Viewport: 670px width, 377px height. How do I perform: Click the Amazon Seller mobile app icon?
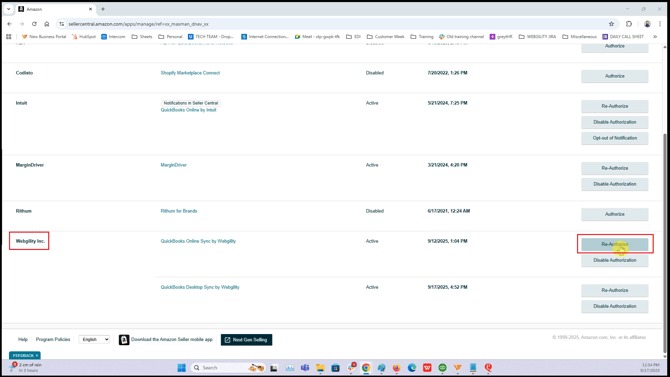(124, 339)
